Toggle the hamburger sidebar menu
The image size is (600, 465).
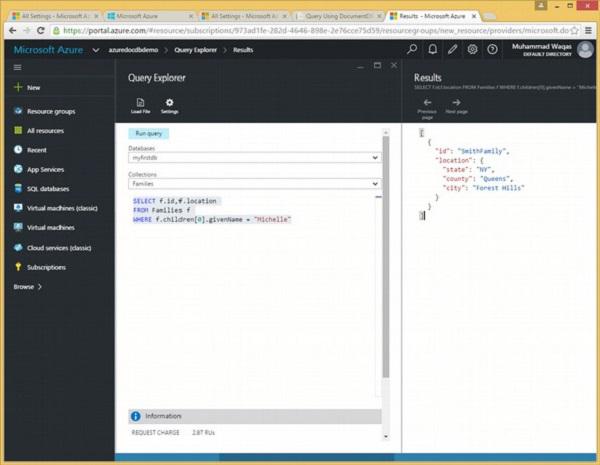point(17,67)
